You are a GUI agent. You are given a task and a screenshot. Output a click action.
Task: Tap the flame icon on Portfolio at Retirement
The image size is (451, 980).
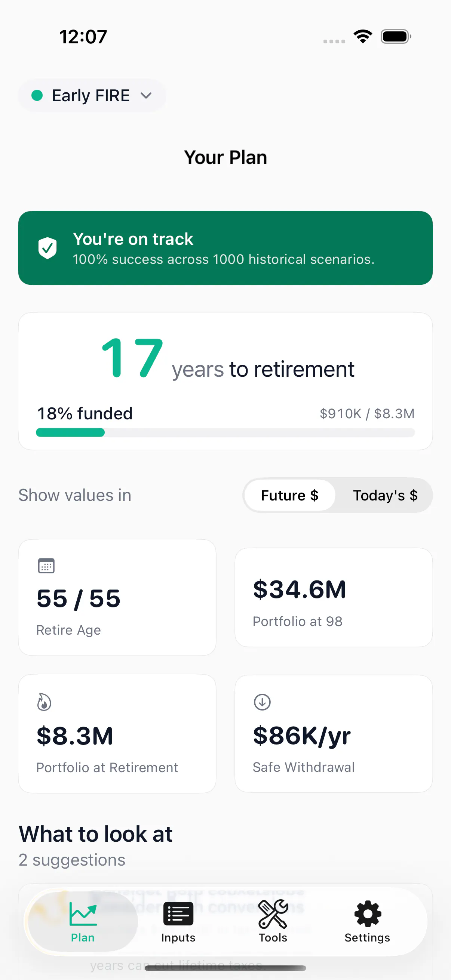click(44, 702)
